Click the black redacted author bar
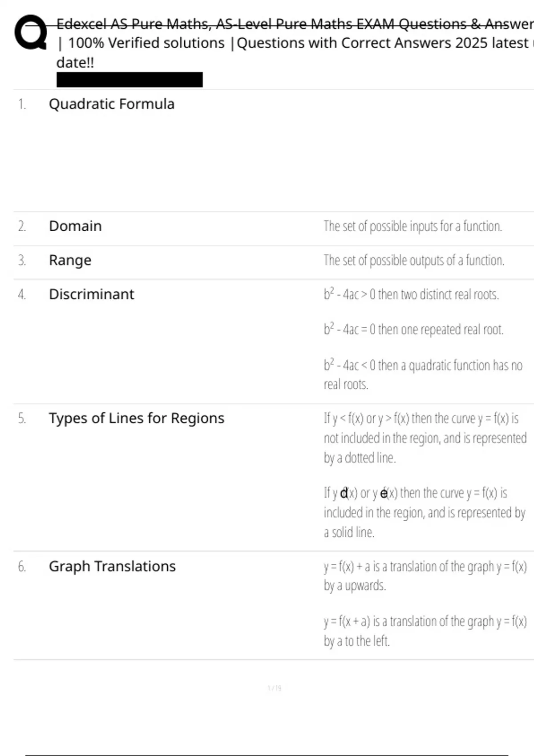Screen dimensions: 534x756 129,80
